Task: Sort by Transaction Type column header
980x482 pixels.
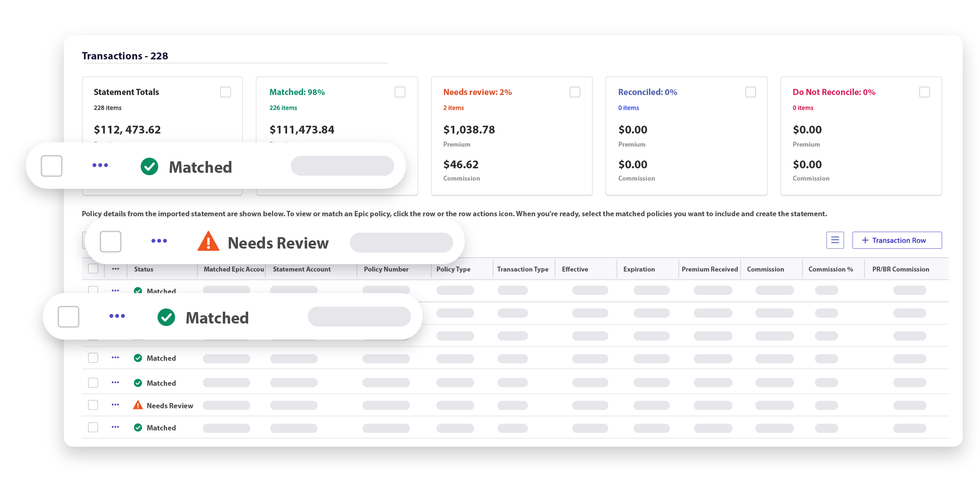Action: pyautogui.click(x=523, y=269)
